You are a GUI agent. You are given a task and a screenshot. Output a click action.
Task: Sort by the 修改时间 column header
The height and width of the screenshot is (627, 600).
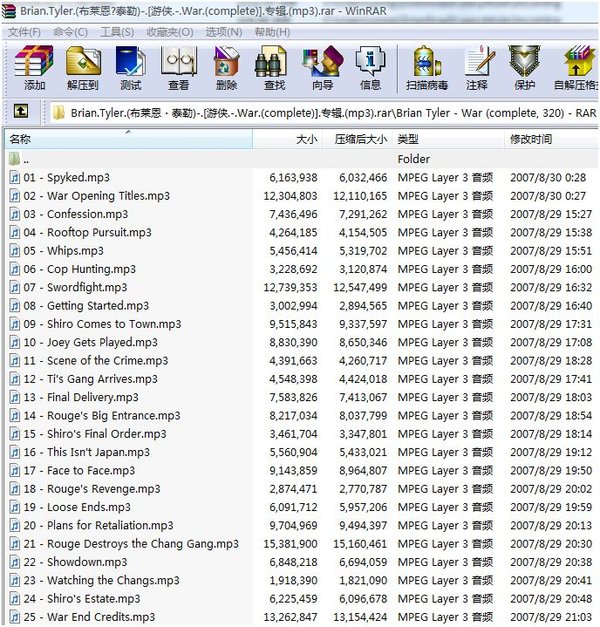tap(551, 139)
